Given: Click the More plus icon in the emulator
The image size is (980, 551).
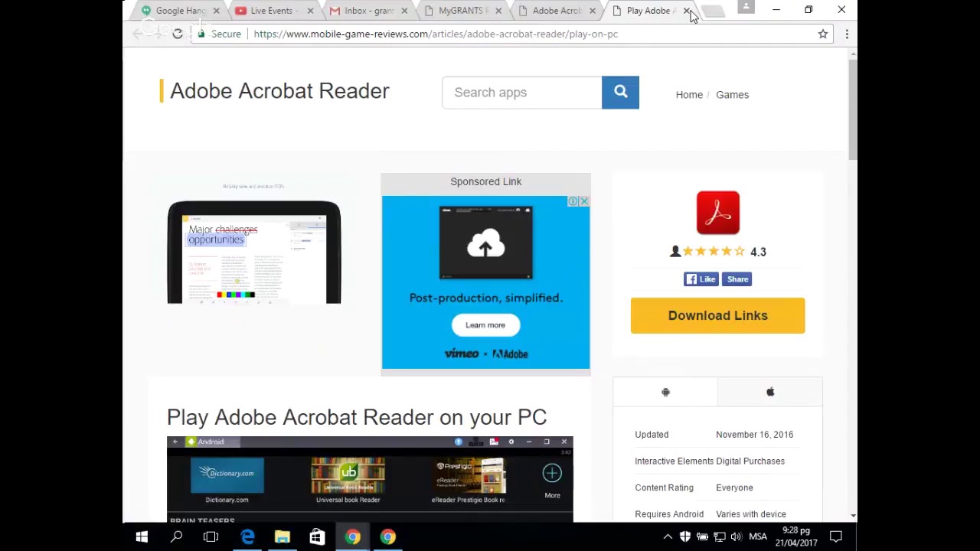Looking at the screenshot, I should [552, 474].
